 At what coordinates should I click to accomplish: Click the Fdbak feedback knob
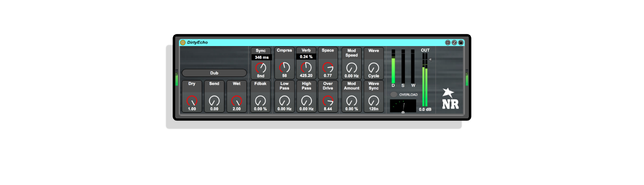(x=260, y=101)
